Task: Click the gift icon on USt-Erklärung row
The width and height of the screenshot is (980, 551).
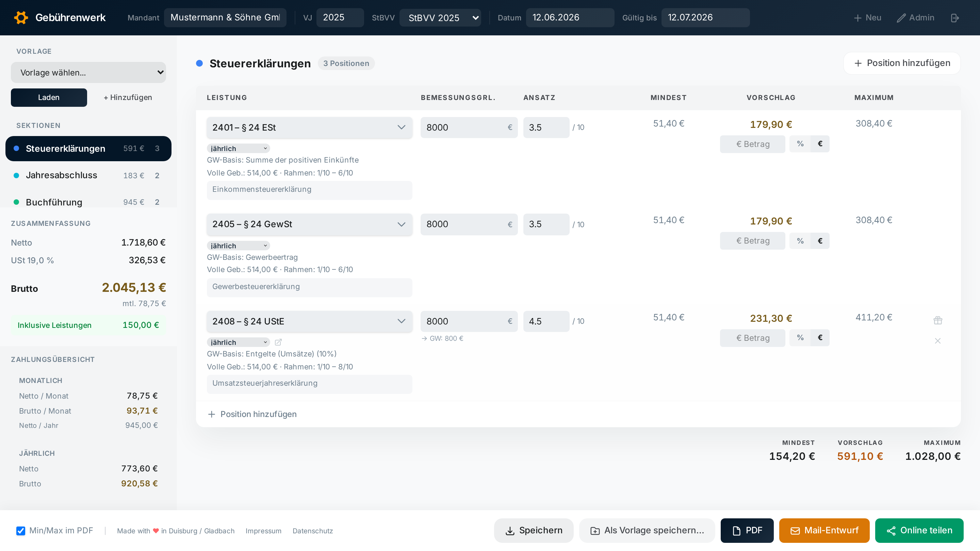Action: (x=938, y=320)
